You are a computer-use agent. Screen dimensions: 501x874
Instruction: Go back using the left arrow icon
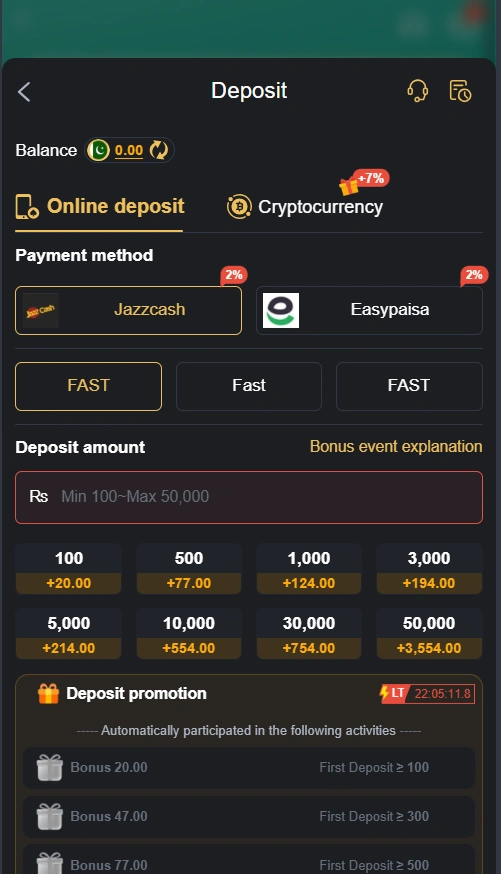coord(24,92)
